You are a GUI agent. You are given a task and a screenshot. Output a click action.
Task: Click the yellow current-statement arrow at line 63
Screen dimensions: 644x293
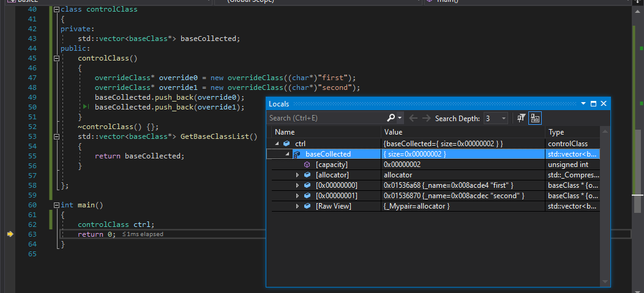(x=10, y=234)
